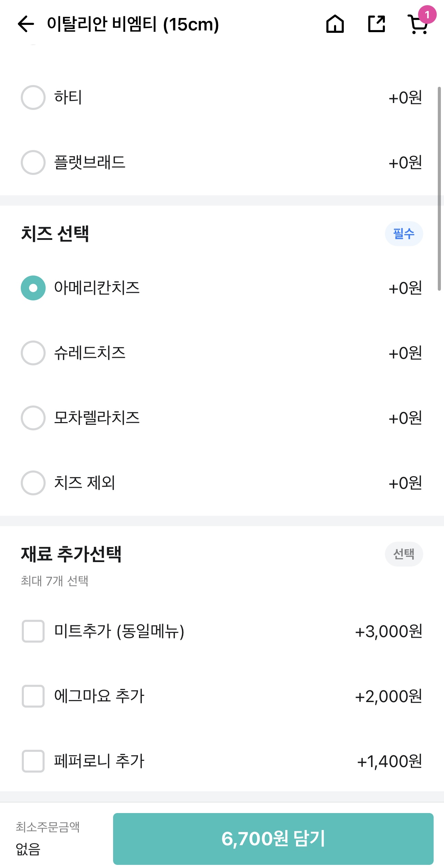Tap the cart badge showing 1
Image resolution: width=444 pixels, height=868 pixels.
coord(427,15)
